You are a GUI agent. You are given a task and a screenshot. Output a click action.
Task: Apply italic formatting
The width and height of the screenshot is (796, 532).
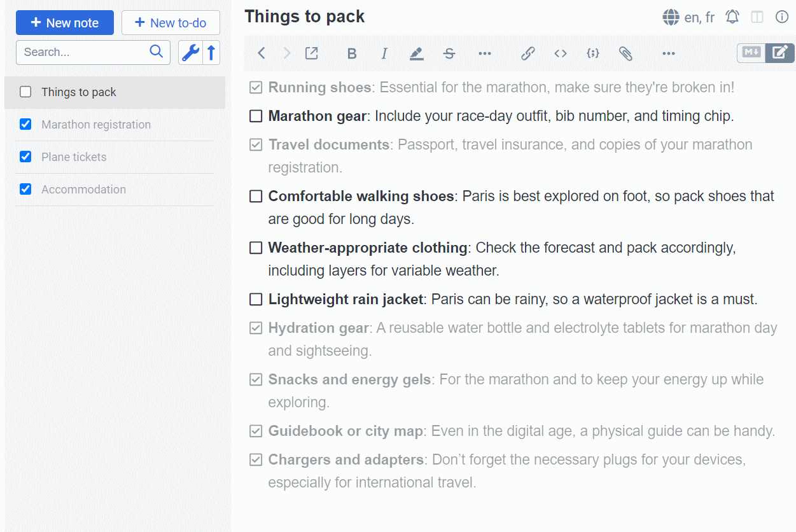(x=384, y=54)
